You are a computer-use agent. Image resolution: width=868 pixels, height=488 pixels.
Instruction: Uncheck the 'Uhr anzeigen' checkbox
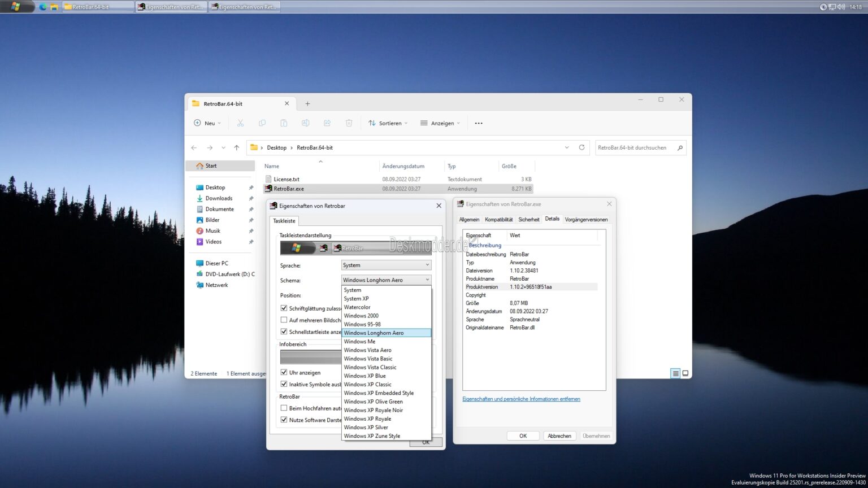pos(284,372)
